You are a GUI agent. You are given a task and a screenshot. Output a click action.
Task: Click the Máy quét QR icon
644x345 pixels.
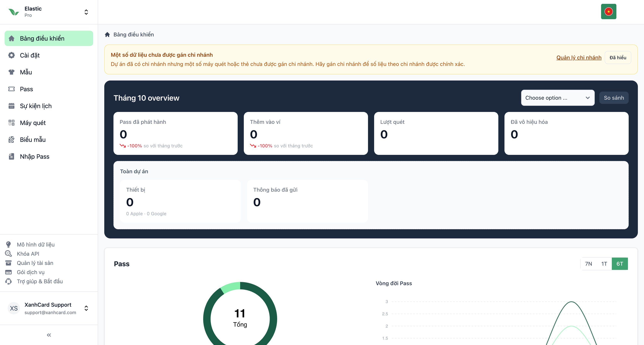[x=11, y=123]
